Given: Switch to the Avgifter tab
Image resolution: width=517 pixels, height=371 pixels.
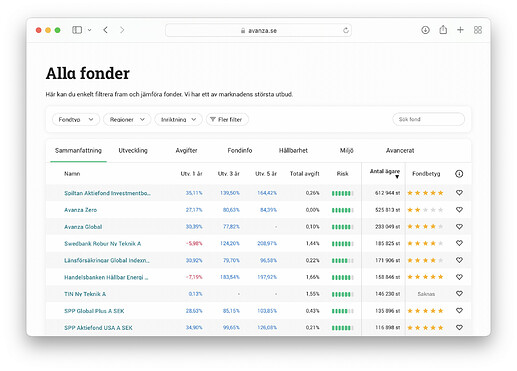Looking at the screenshot, I should pos(186,151).
